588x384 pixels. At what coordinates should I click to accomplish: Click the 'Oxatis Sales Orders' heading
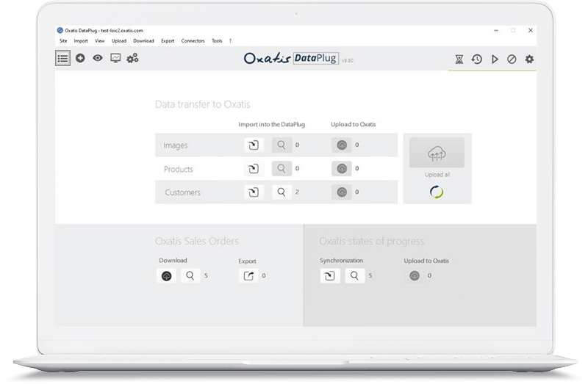pos(196,241)
